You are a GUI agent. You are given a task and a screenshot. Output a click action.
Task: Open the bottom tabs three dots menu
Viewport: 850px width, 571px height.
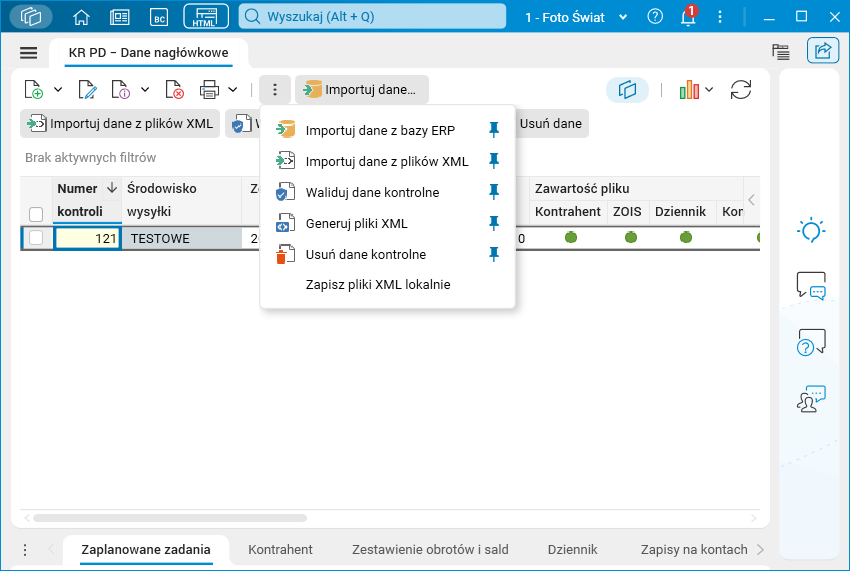25,550
